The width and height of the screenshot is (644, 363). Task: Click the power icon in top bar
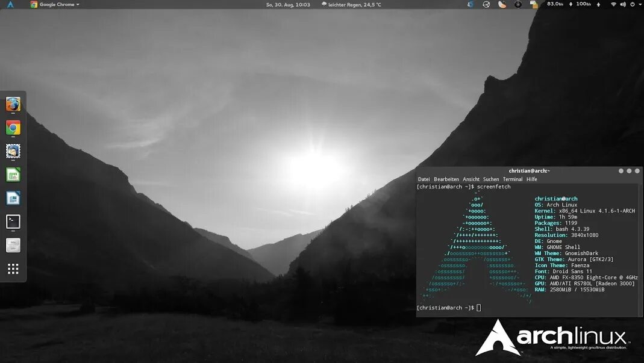[633, 5]
